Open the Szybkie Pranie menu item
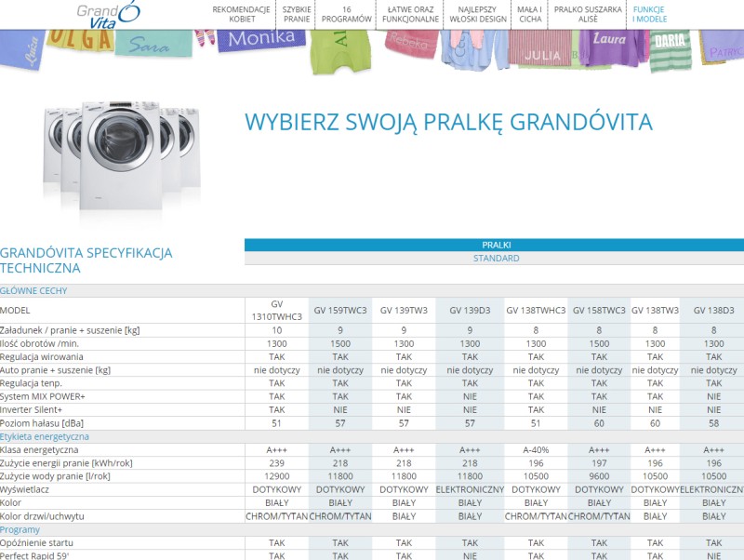The height and width of the screenshot is (560, 744). click(x=297, y=14)
